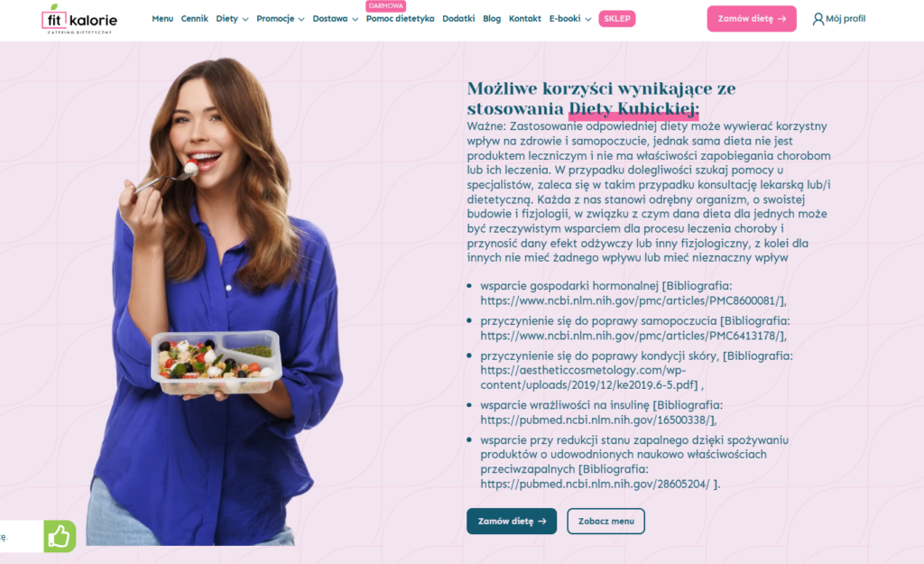Open the Cennik navigation item
This screenshot has width=924, height=564.
click(x=195, y=19)
